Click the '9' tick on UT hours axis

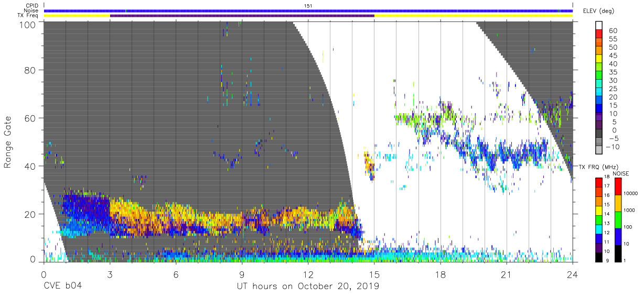tap(242, 274)
